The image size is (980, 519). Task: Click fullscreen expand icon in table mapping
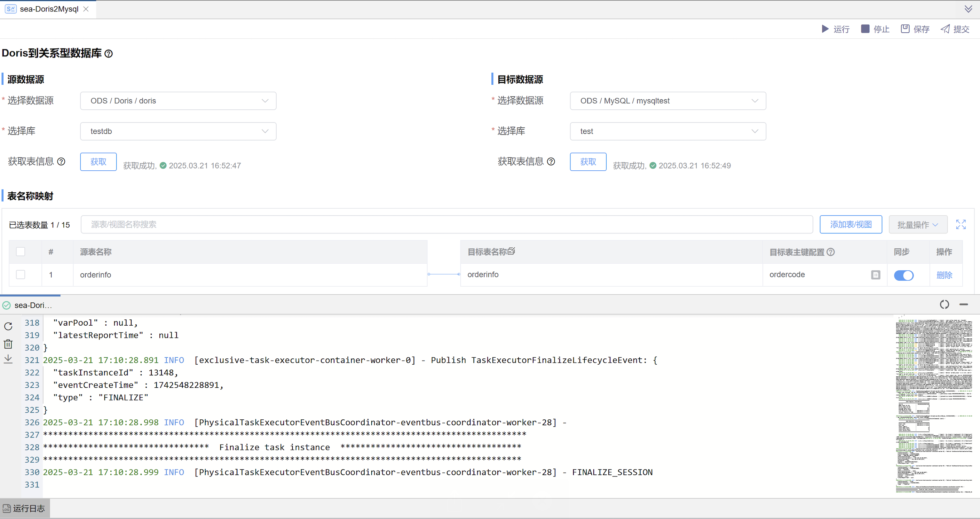coord(961,224)
